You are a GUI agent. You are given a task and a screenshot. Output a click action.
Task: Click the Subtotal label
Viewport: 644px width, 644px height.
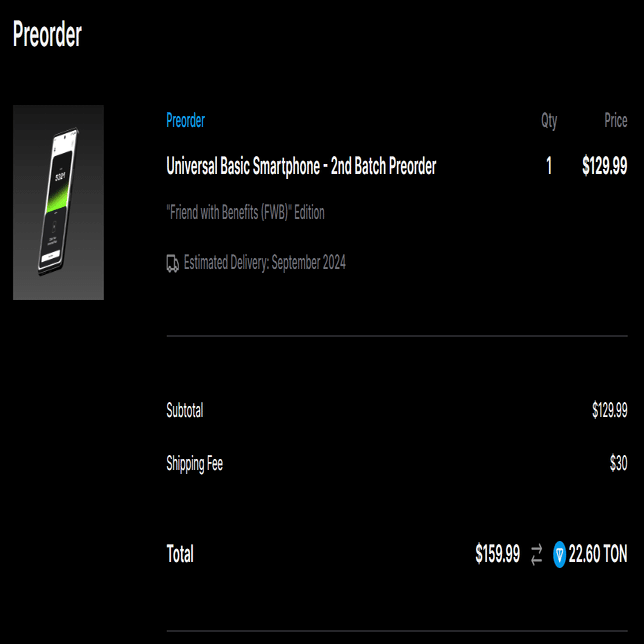tap(185, 410)
